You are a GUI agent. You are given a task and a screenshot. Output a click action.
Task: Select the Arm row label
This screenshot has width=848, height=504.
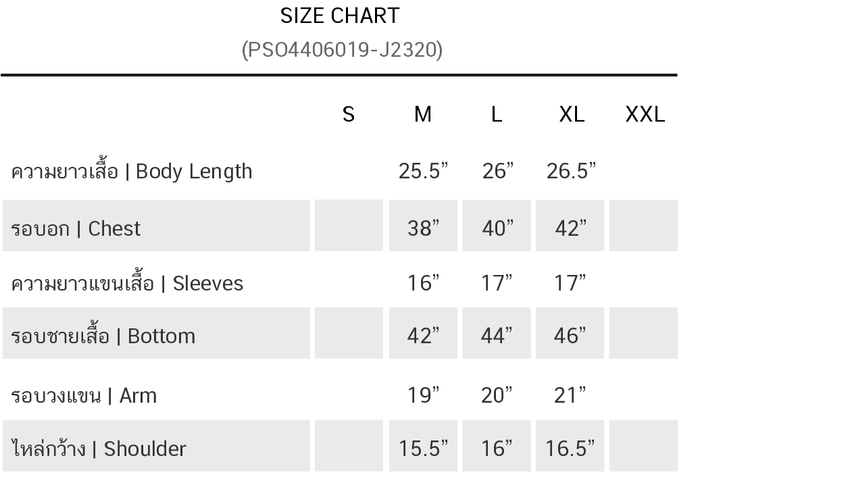tap(84, 395)
